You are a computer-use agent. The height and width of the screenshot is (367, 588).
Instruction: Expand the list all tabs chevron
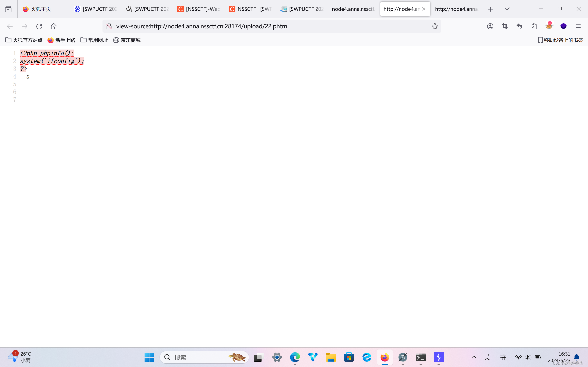pos(507,9)
